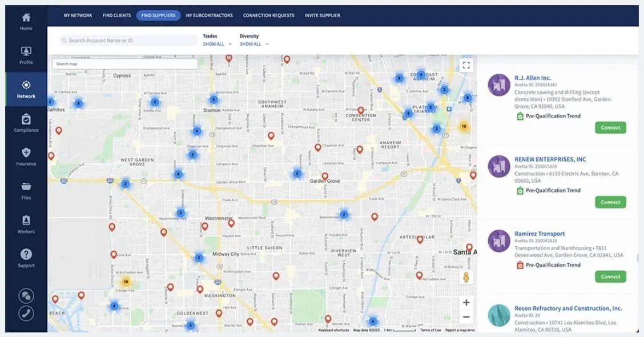Click the Support question mark icon
Screen dimensions: 644x337
click(26, 254)
